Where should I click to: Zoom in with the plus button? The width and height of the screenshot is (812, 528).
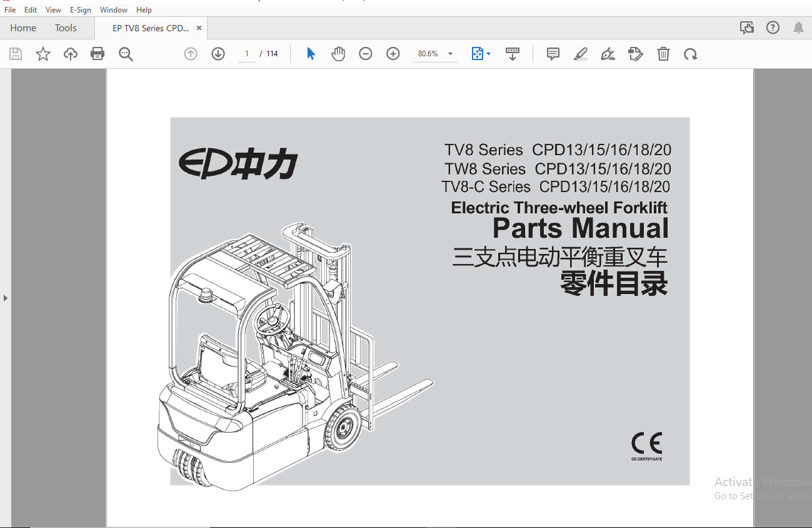393,54
